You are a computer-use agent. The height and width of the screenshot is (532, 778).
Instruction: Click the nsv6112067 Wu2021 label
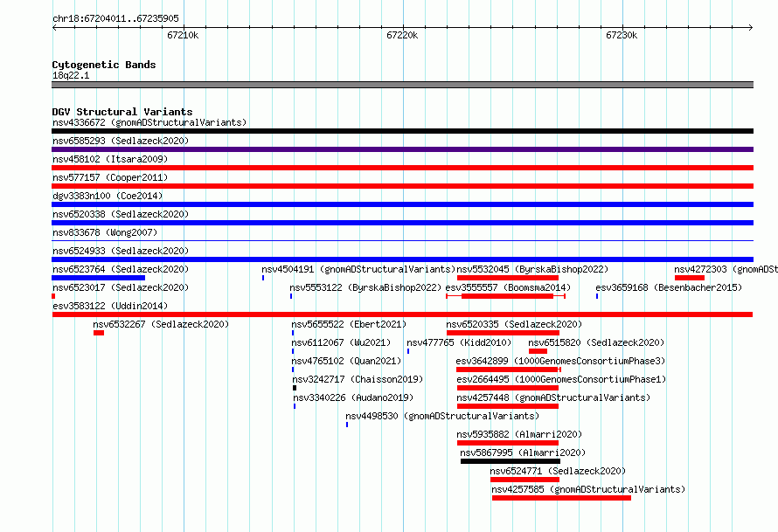341,342
